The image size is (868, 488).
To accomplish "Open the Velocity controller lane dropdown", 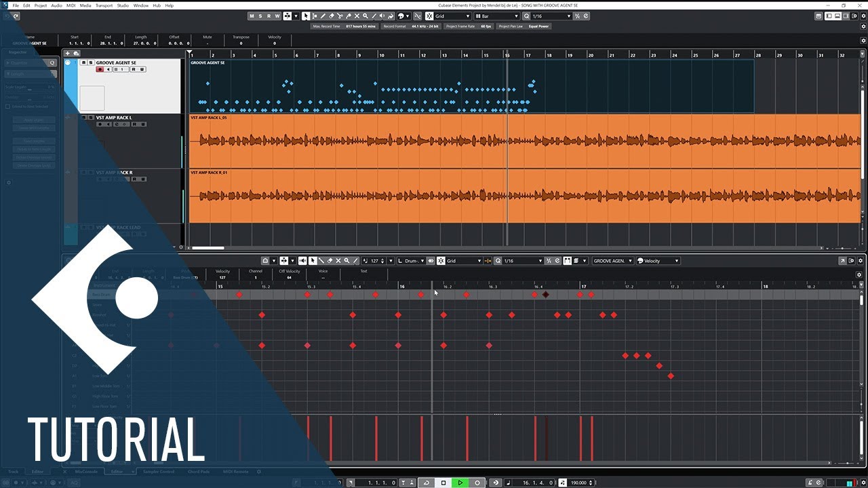I will [x=657, y=261].
